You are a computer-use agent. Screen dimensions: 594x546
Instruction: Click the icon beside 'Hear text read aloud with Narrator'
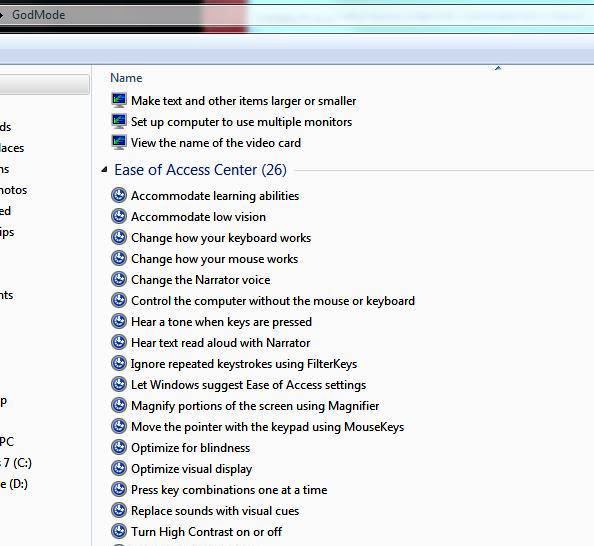pyautogui.click(x=119, y=342)
